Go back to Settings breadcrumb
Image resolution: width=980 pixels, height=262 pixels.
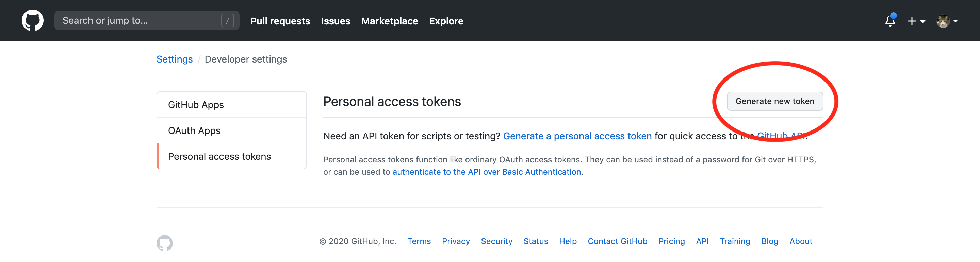tap(175, 59)
